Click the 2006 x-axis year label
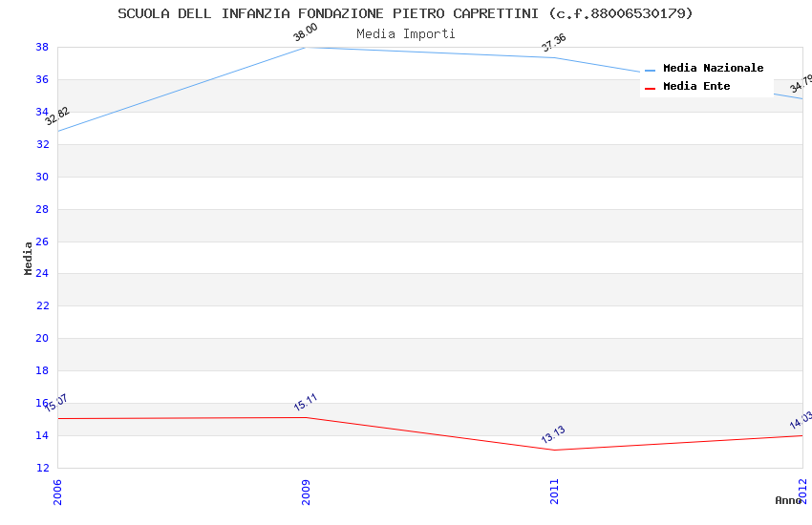The height and width of the screenshot is (525, 812). click(x=57, y=492)
